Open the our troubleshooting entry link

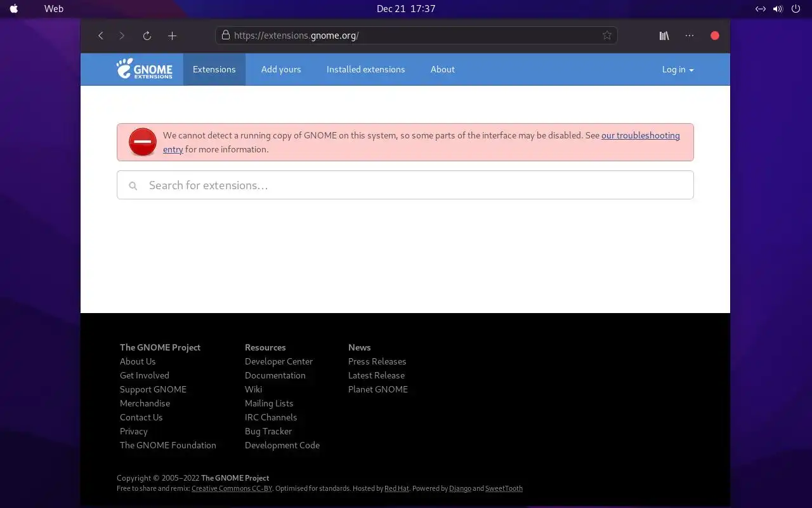641,135
